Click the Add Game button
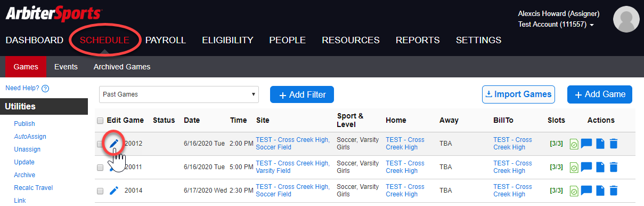This screenshot has height=206, width=644. (600, 94)
